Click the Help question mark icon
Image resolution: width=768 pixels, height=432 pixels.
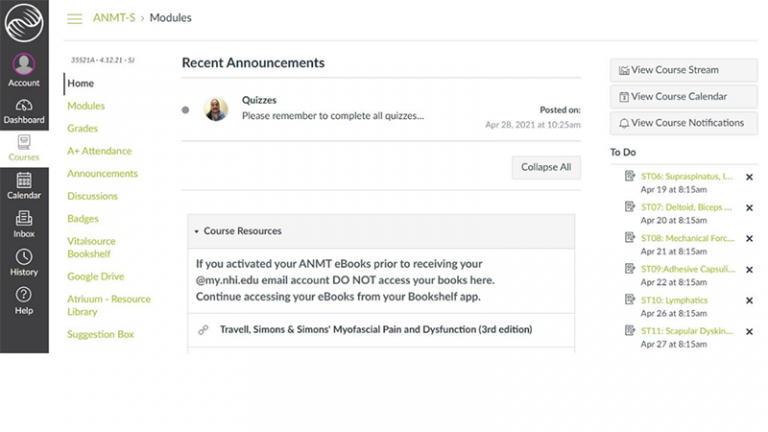click(24, 296)
